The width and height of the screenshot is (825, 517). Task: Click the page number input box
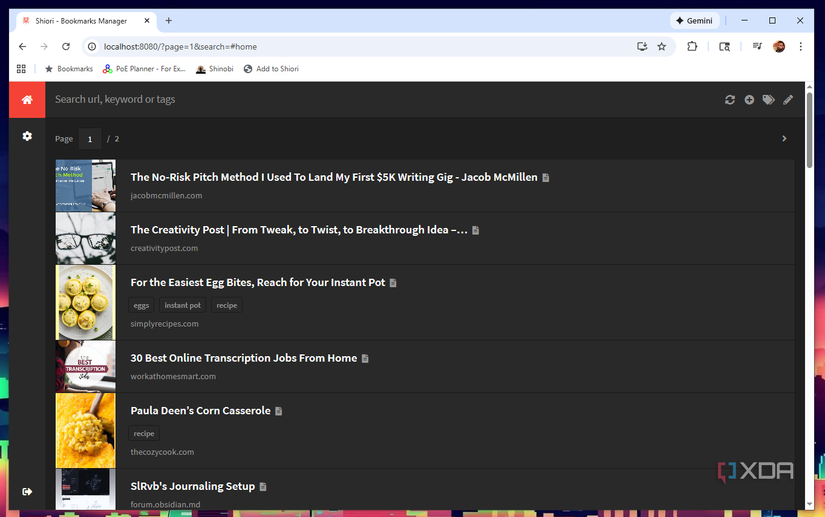coord(90,139)
